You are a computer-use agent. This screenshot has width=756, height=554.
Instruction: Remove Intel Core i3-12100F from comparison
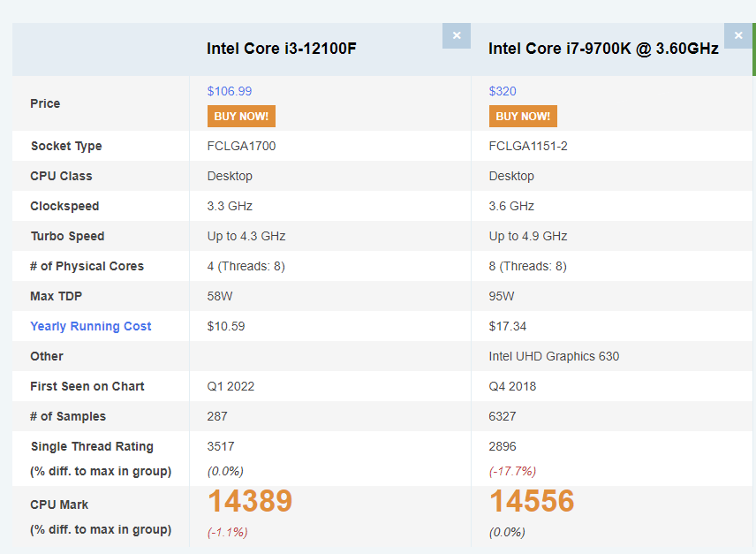[x=456, y=35]
